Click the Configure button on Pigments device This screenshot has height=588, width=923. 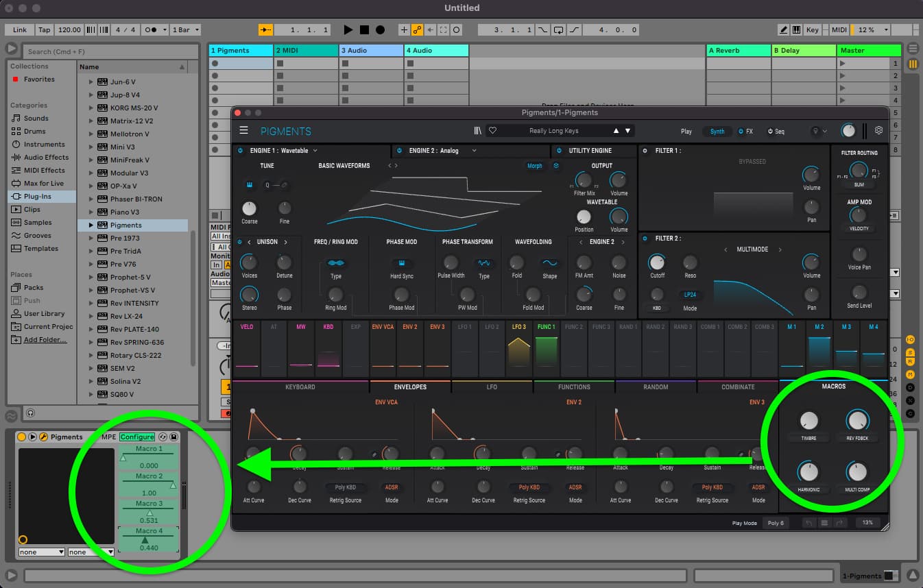(137, 437)
